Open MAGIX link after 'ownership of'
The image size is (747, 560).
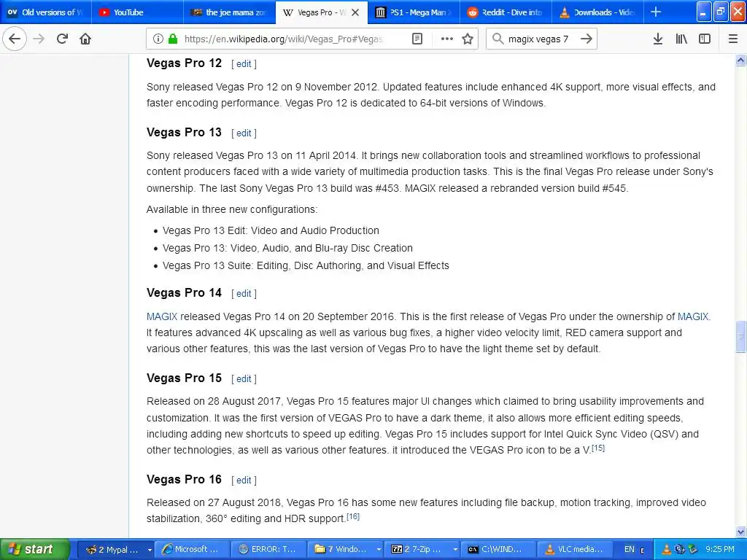point(693,316)
